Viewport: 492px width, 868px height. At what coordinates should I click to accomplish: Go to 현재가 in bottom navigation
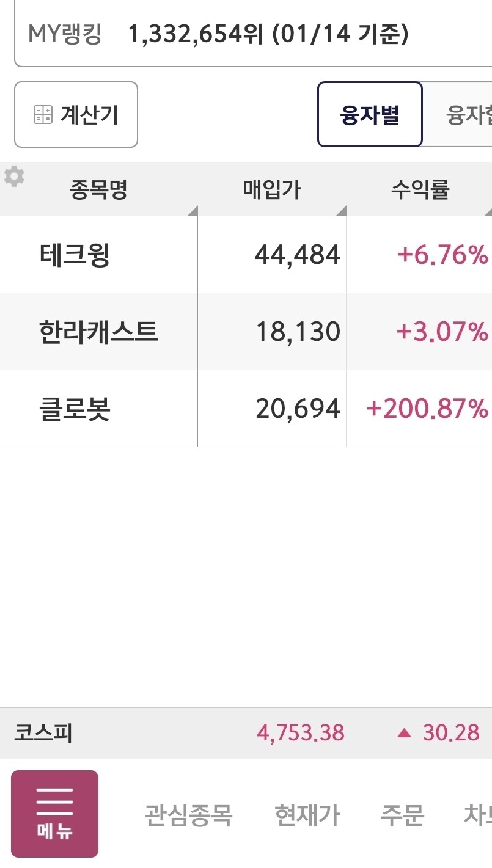[307, 815]
